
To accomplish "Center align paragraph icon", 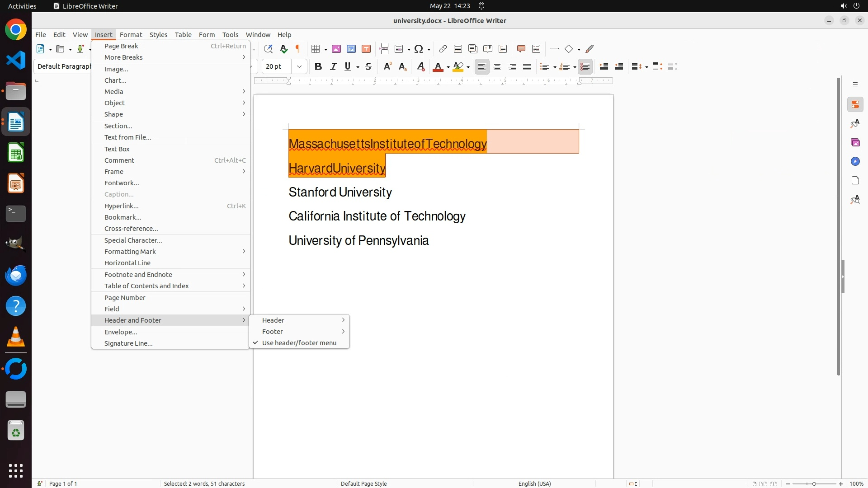I will pos(497,67).
